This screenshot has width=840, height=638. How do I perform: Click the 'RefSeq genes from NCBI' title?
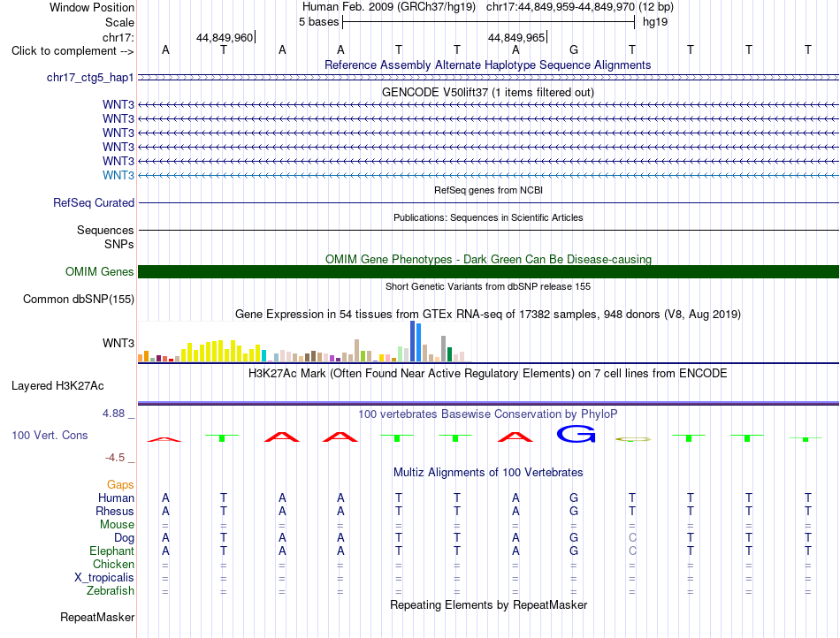(488, 190)
